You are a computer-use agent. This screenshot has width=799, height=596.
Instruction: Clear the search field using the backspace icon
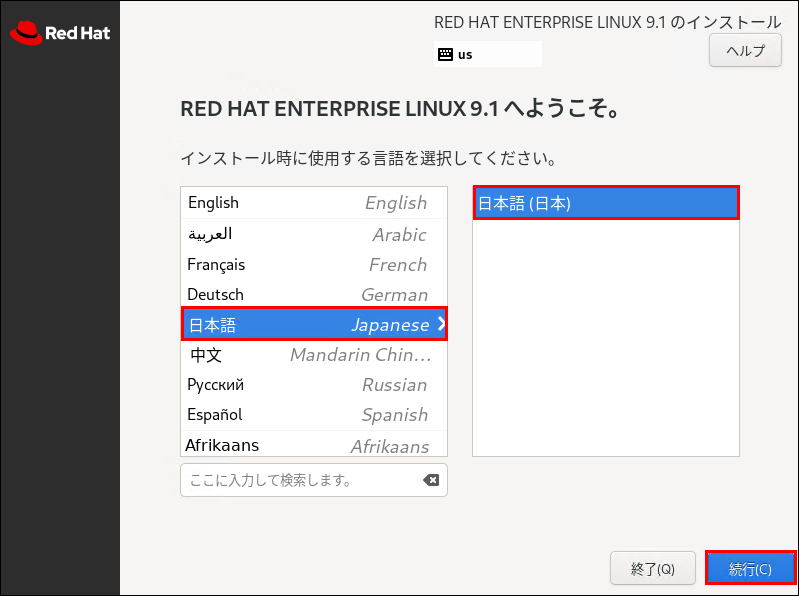click(431, 480)
